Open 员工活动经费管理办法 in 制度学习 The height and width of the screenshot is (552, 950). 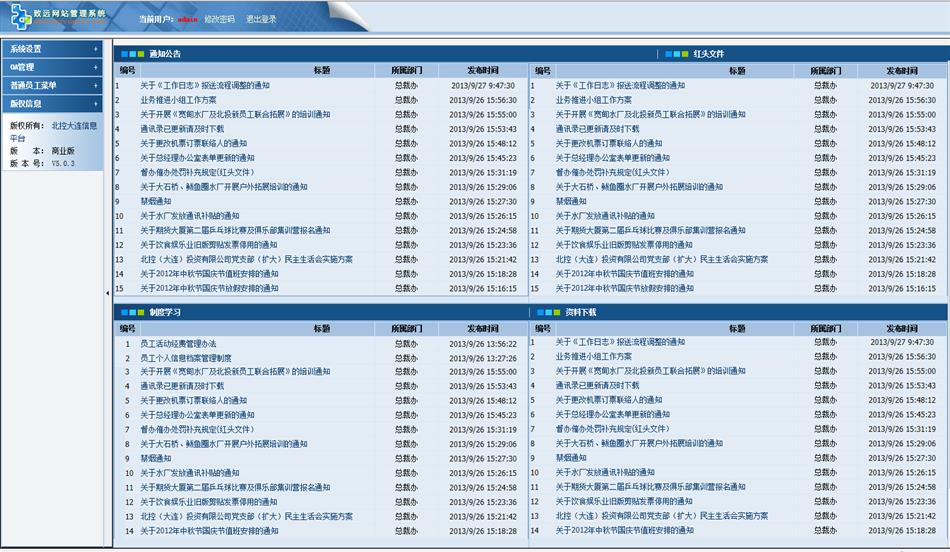click(177, 343)
